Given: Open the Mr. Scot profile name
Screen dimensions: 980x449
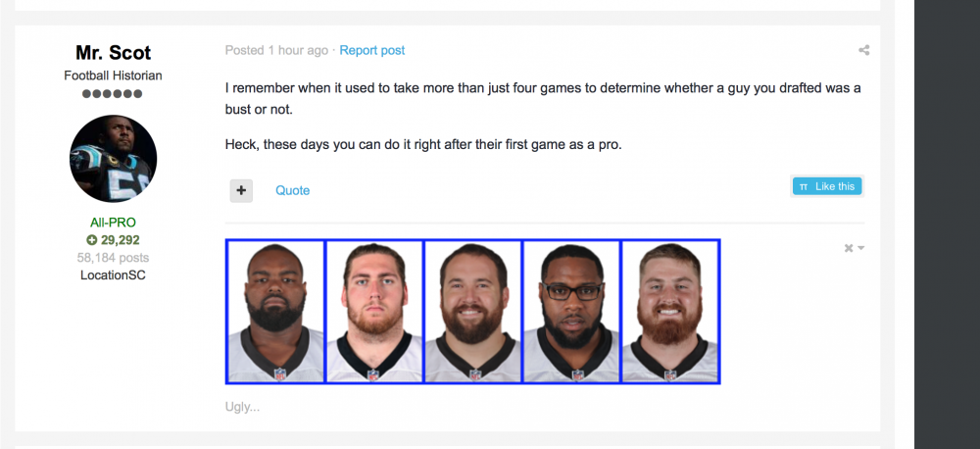Looking at the screenshot, I should coord(113,53).
